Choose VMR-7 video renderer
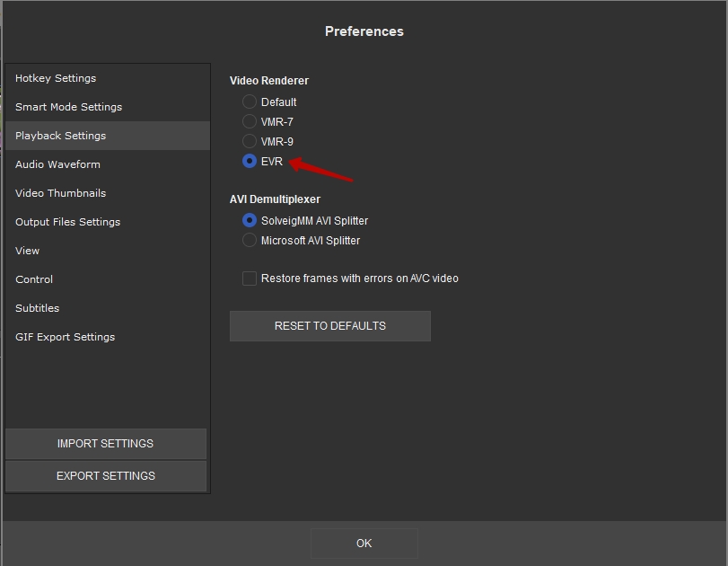This screenshot has height=566, width=728. pyautogui.click(x=250, y=121)
